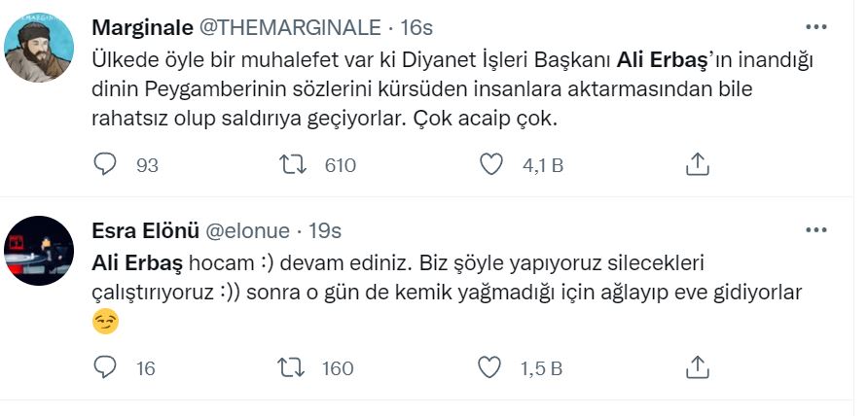Like Esra Elönü's tweet with heart icon

point(492,367)
